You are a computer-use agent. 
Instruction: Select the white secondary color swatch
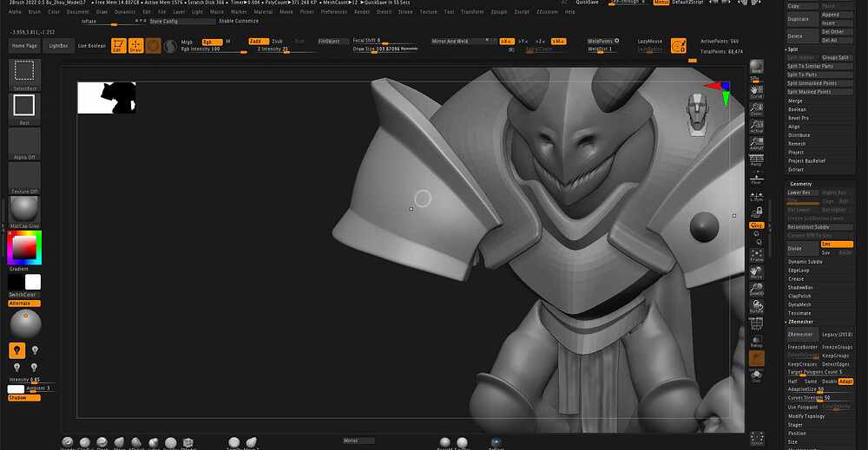pos(33,282)
